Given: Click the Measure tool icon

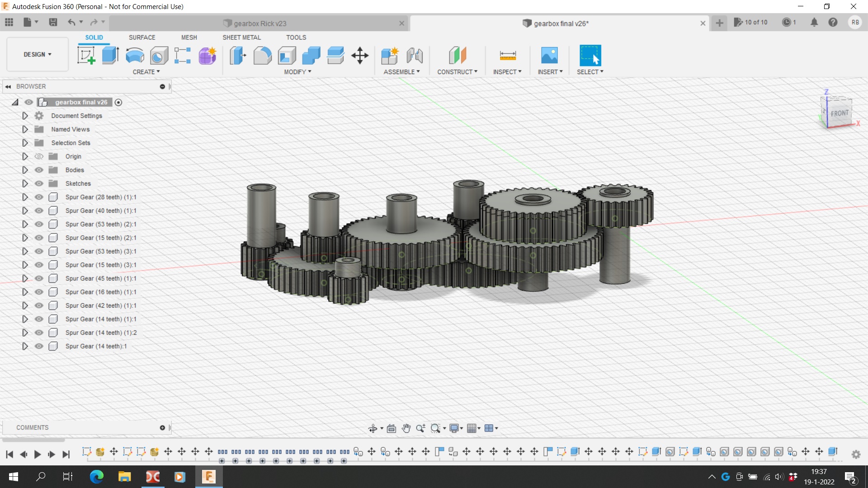Looking at the screenshot, I should click(508, 56).
